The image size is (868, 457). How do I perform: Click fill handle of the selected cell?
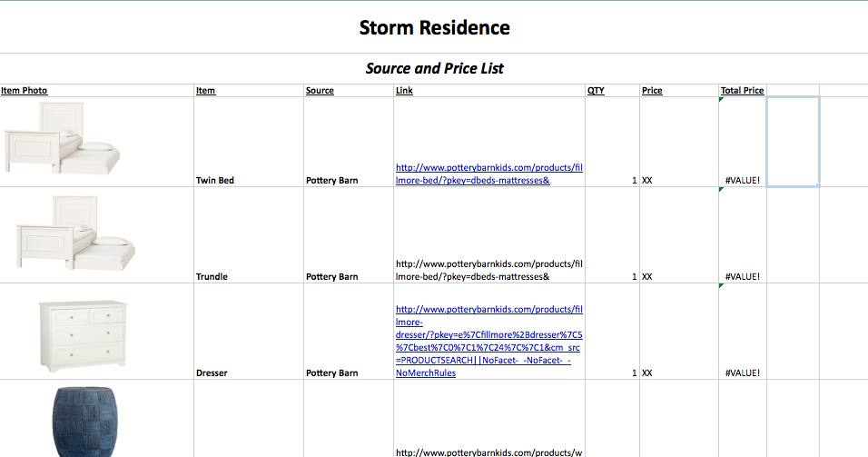pos(819,186)
